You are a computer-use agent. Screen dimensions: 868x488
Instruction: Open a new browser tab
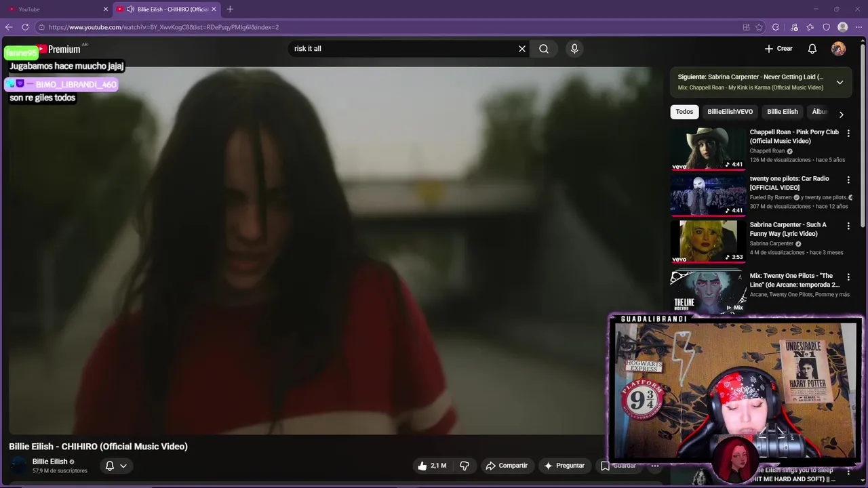[x=230, y=9]
